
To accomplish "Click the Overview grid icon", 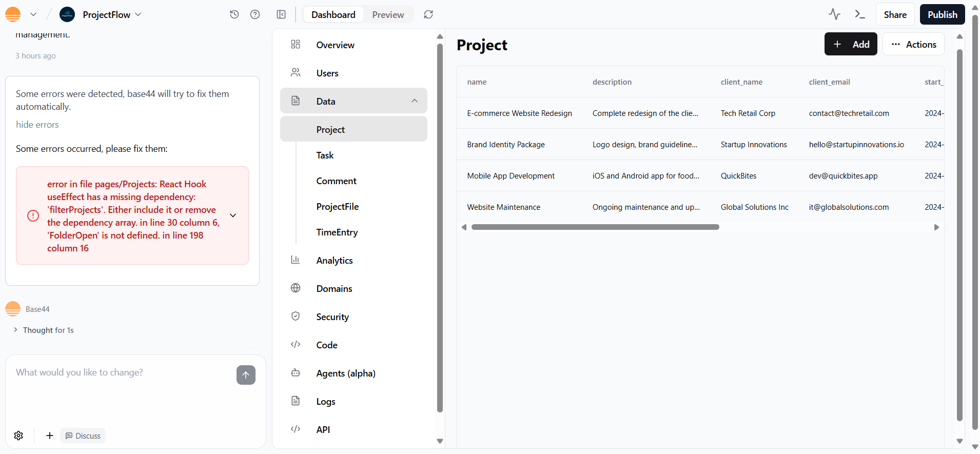I will pos(296,44).
